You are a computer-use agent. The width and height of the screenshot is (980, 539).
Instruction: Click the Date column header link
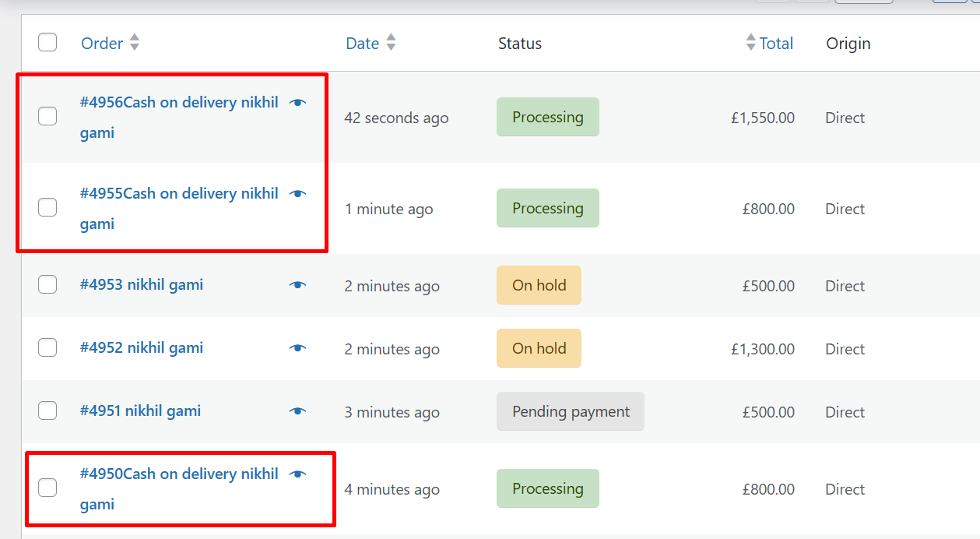point(362,44)
